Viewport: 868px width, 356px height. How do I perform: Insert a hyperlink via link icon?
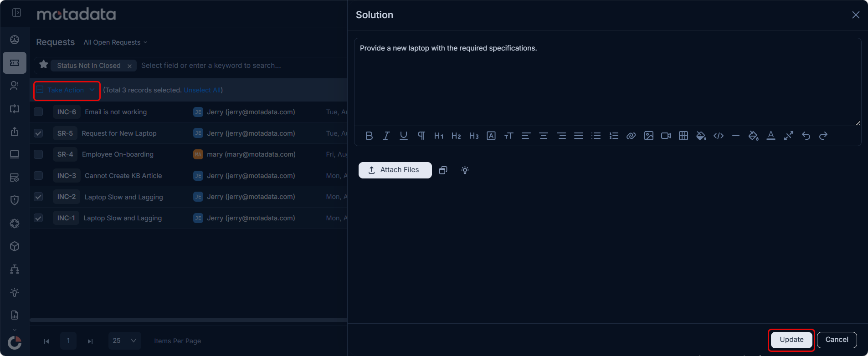[x=631, y=136]
